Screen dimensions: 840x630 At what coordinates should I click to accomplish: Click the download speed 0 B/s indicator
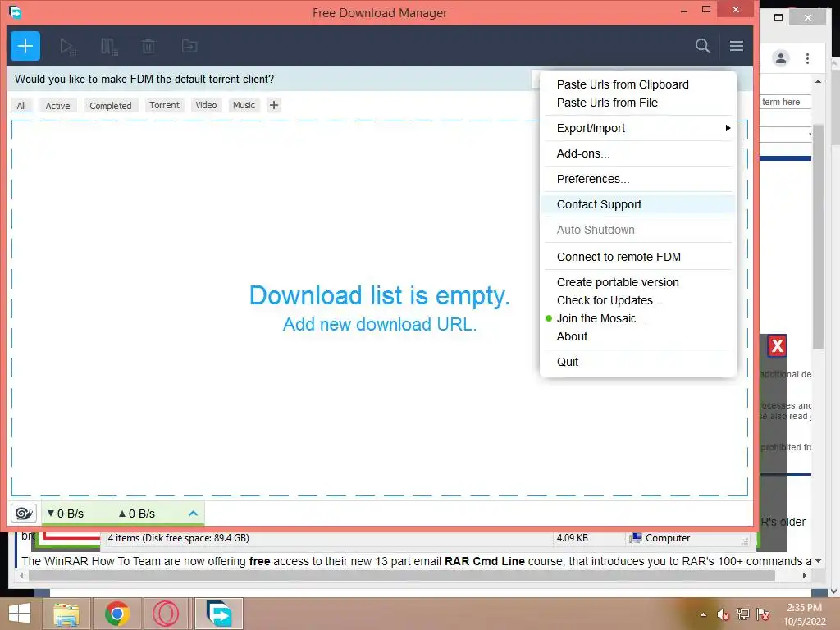click(x=66, y=514)
